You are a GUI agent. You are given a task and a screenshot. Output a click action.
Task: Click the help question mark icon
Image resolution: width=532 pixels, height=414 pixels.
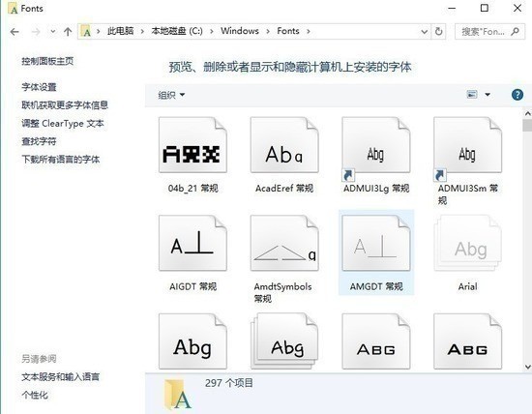tap(517, 95)
